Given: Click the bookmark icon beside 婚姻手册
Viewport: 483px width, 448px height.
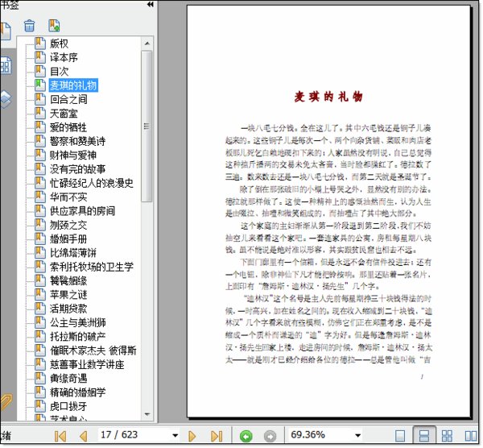Looking at the screenshot, I should (40, 239).
